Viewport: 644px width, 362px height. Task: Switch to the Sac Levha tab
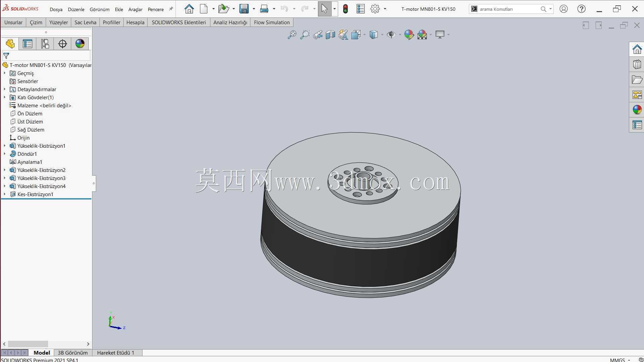[x=85, y=22]
